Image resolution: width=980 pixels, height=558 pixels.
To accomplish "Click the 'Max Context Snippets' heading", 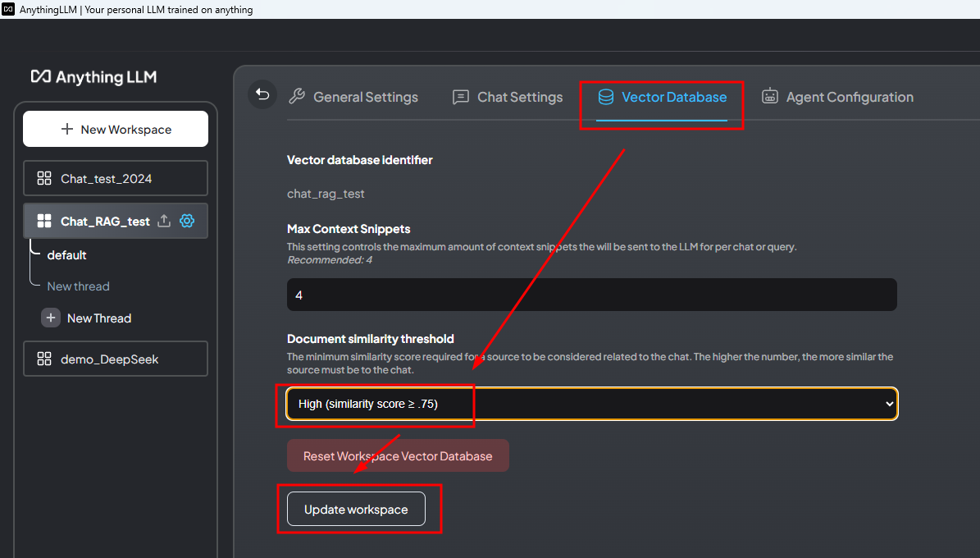I will 349,228.
